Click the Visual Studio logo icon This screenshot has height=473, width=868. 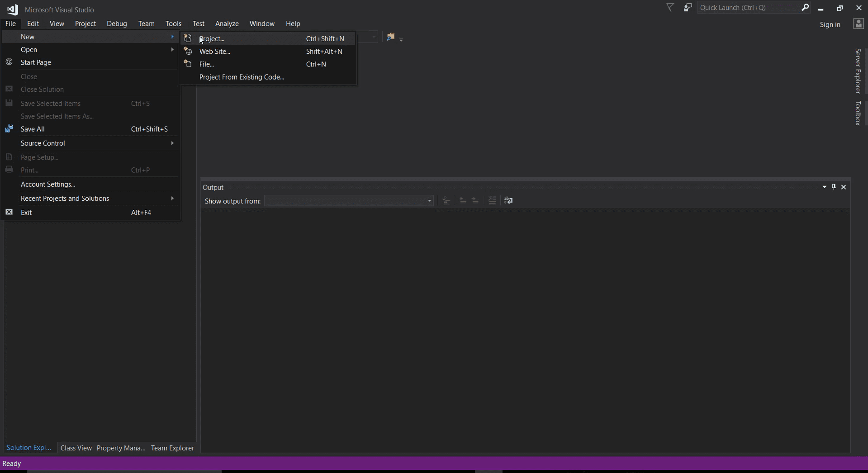coord(12,9)
